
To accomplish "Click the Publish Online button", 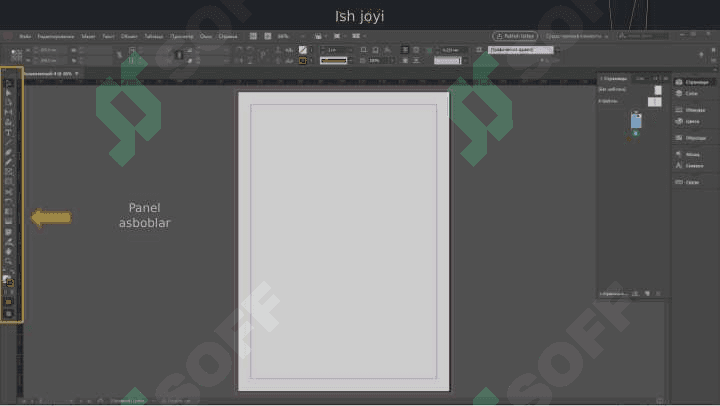I will (515, 36).
